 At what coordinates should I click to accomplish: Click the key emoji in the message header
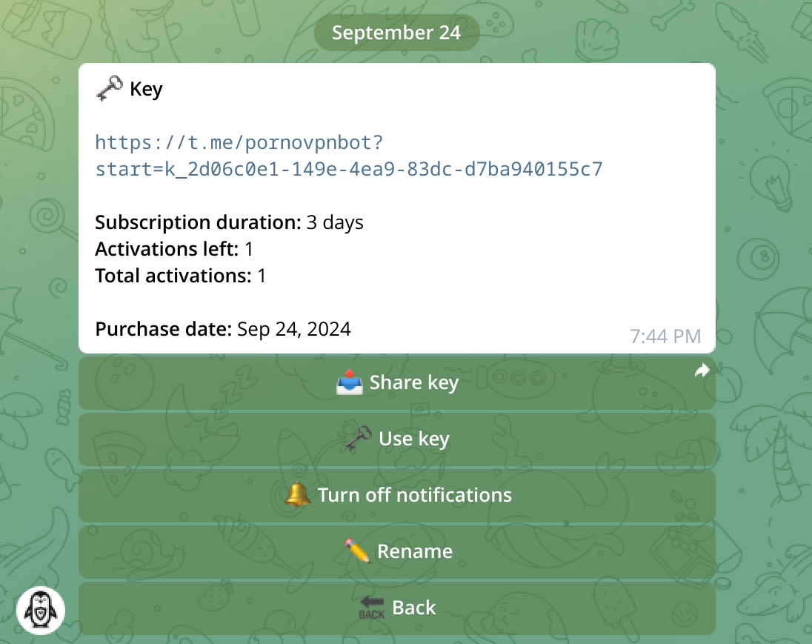[x=108, y=89]
